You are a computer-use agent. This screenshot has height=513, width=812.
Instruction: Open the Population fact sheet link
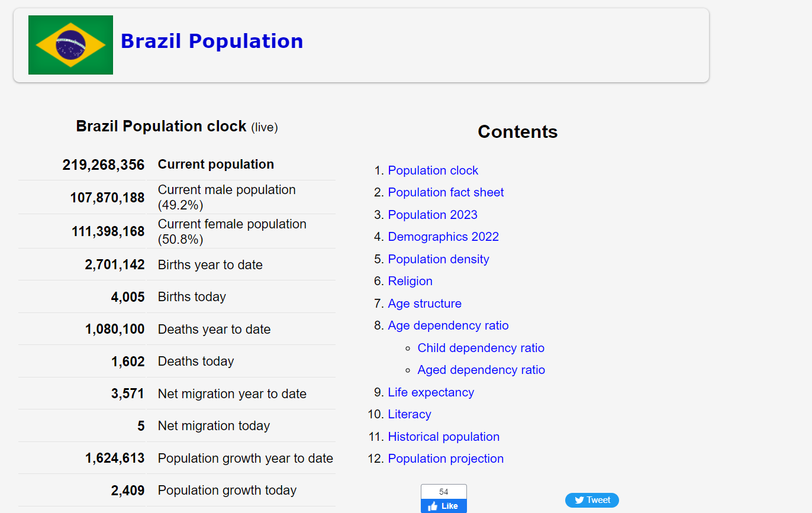coord(446,192)
